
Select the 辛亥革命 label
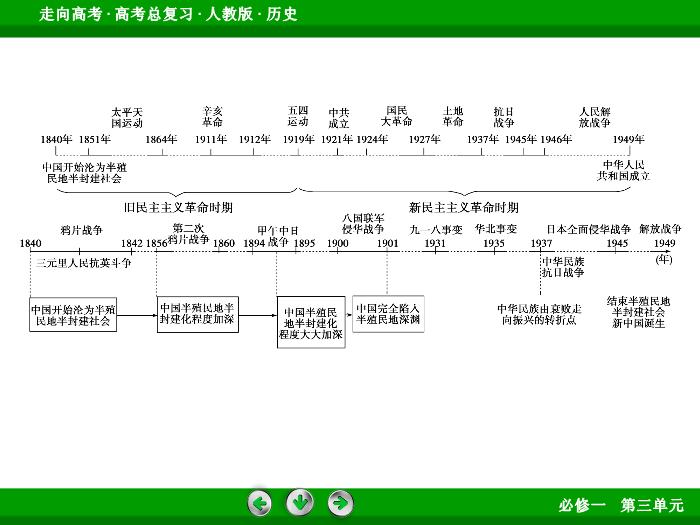click(212, 117)
